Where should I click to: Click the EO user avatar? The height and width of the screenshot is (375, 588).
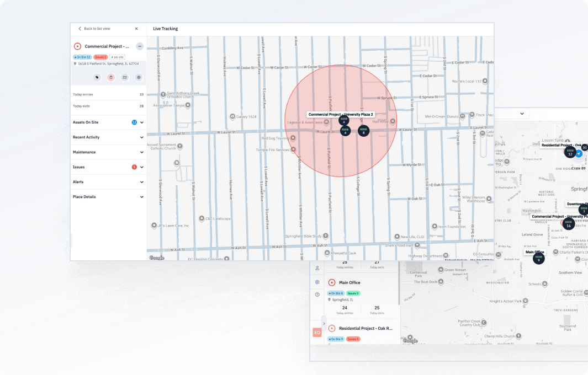tap(317, 333)
